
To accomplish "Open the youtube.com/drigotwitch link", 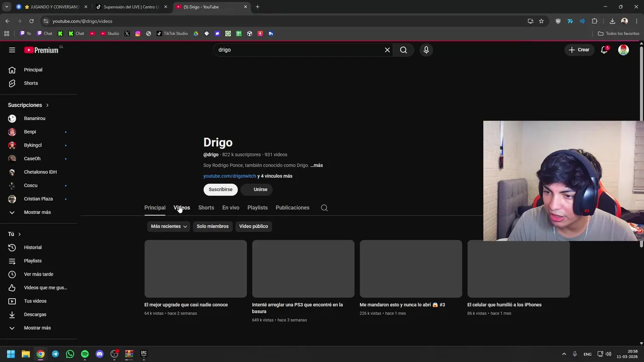I will click(x=229, y=176).
